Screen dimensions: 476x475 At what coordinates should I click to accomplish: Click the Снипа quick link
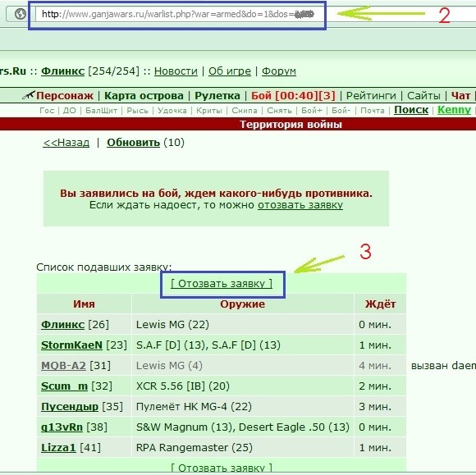coord(245,111)
